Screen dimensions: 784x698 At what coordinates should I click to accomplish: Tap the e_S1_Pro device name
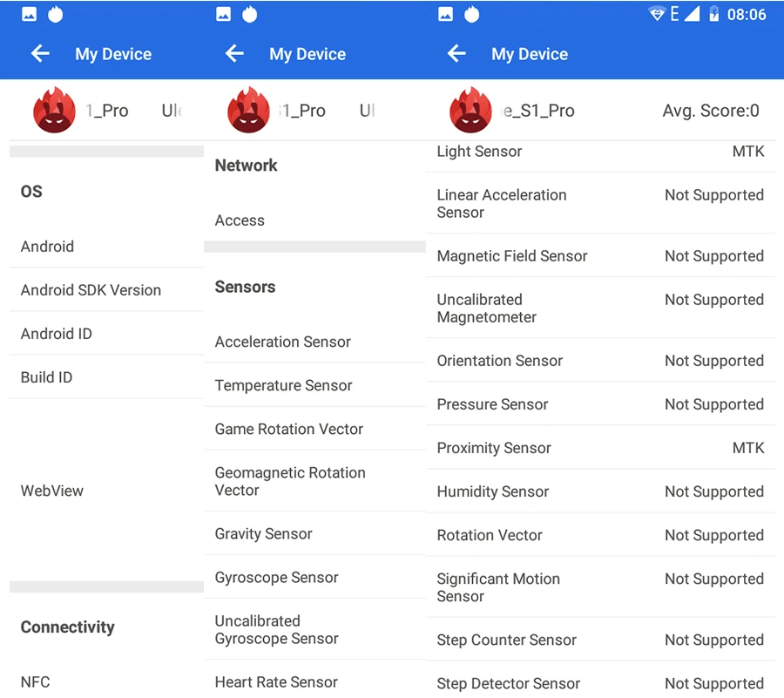(538, 111)
